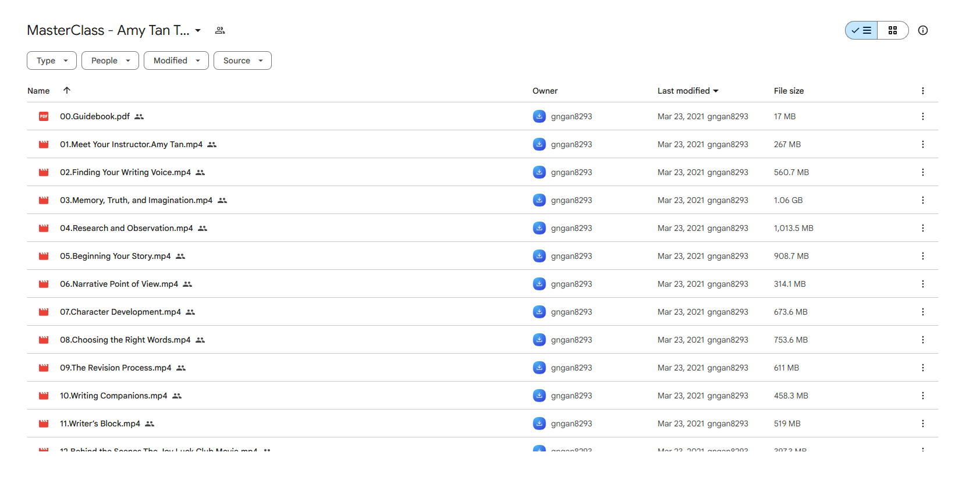
Task: Open more actions for 02.Finding Your Writing Voice
Action: (923, 172)
